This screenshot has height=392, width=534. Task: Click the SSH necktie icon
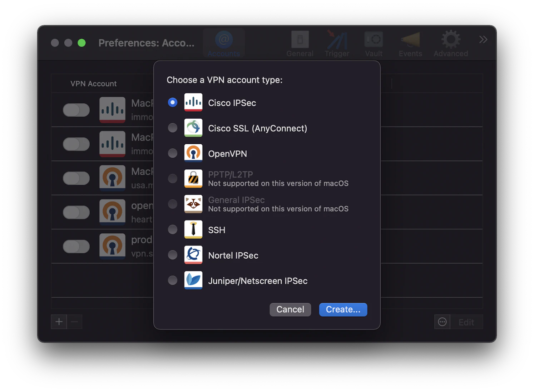(193, 229)
